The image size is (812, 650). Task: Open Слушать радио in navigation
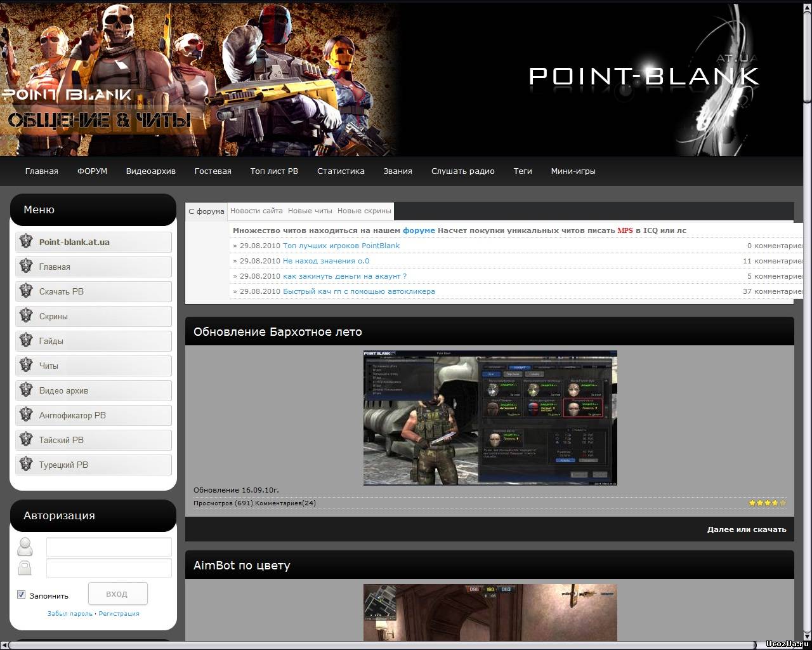click(x=463, y=171)
